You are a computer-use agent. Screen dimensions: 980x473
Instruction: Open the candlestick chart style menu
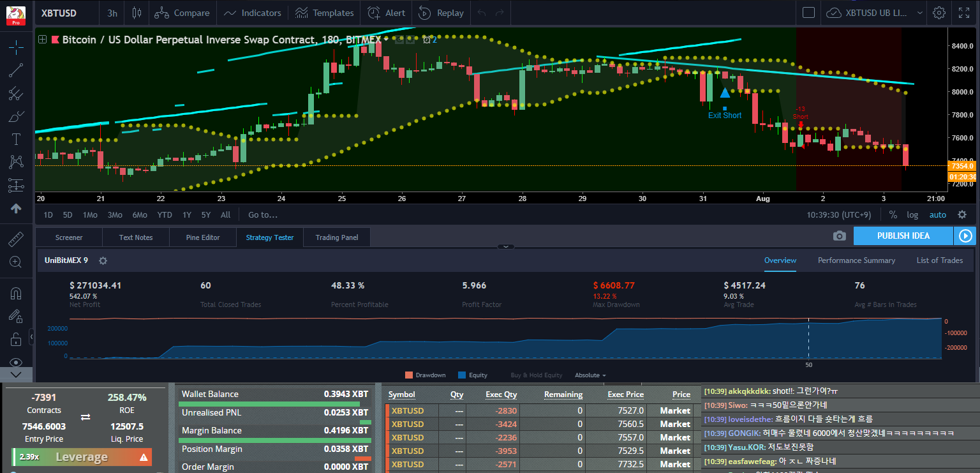(137, 13)
